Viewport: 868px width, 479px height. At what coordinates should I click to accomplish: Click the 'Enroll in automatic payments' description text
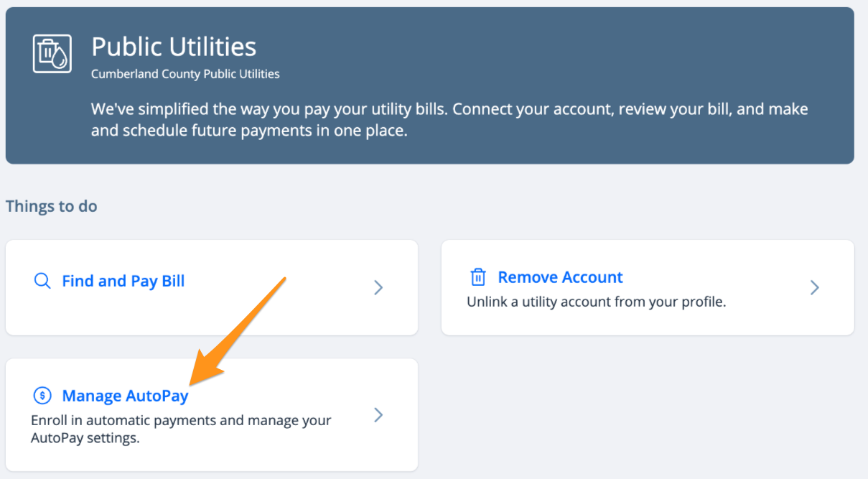point(181,429)
